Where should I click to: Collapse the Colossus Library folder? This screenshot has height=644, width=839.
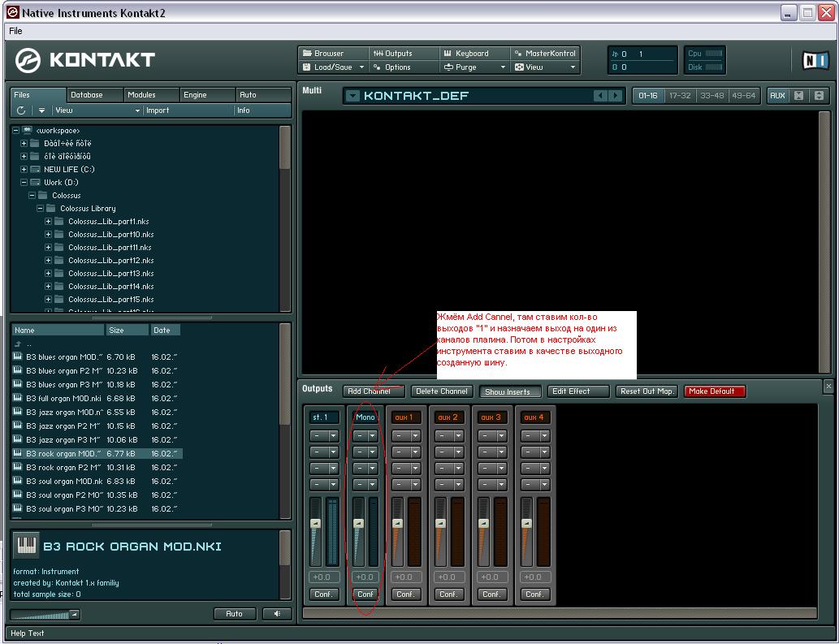point(40,209)
